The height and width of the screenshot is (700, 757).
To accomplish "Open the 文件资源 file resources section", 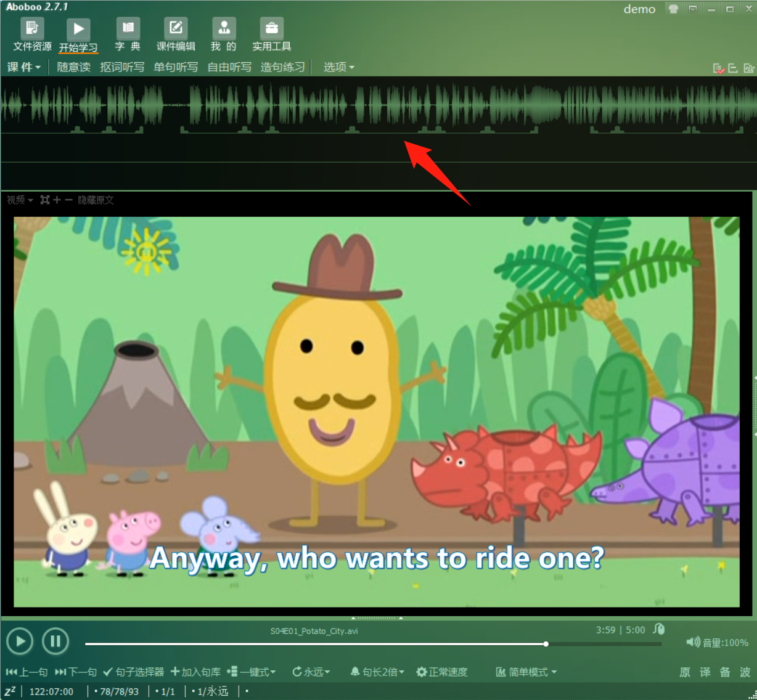I will click(32, 35).
